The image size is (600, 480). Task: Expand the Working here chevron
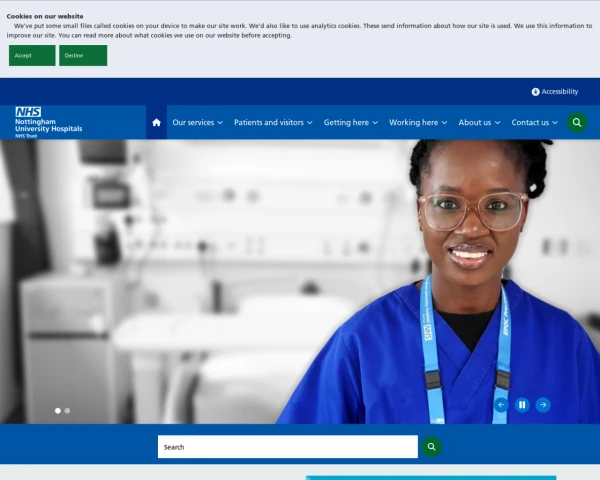coord(444,123)
